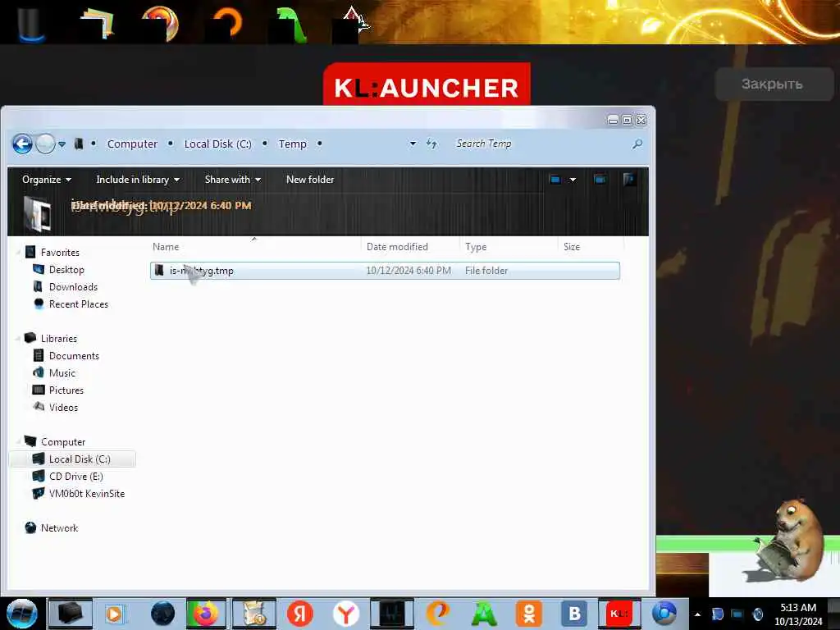This screenshot has width=840, height=630.
Task: Toggle the preview pane icon
Action: (600, 180)
